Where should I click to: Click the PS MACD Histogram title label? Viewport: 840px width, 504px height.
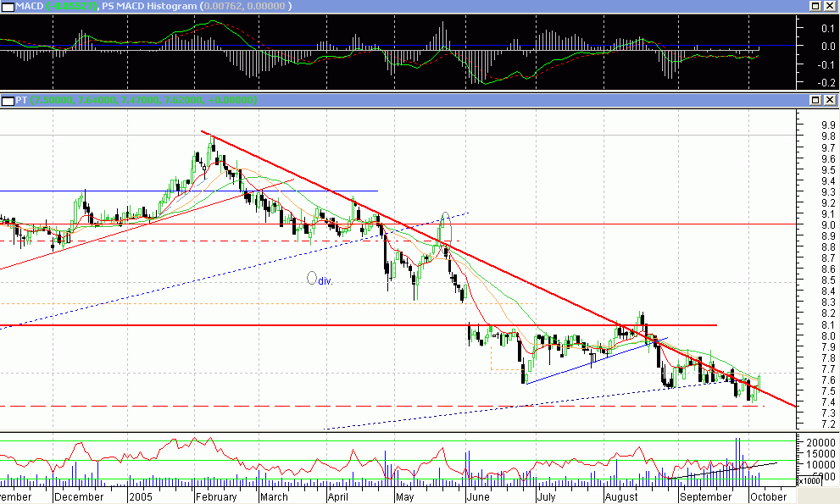click(151, 7)
